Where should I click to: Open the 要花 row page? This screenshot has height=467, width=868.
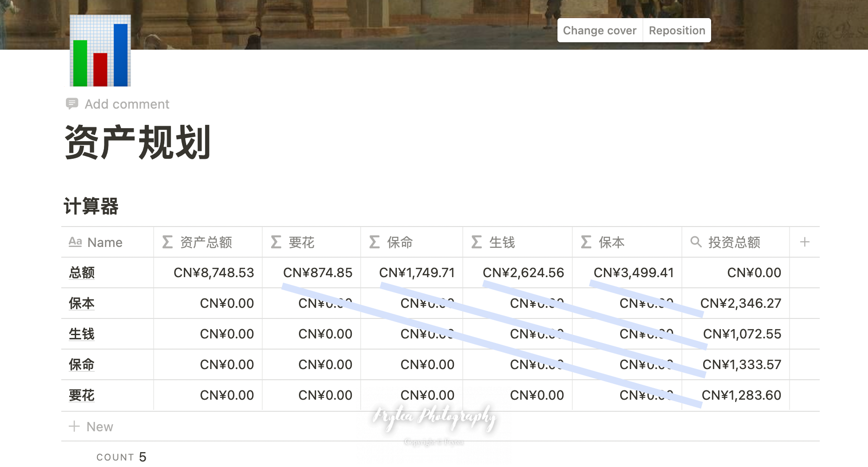point(82,395)
